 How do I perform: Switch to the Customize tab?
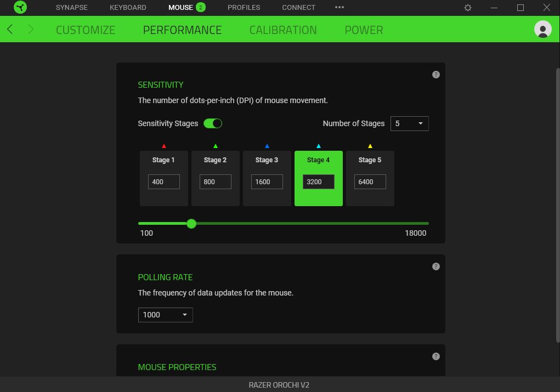pyautogui.click(x=86, y=30)
